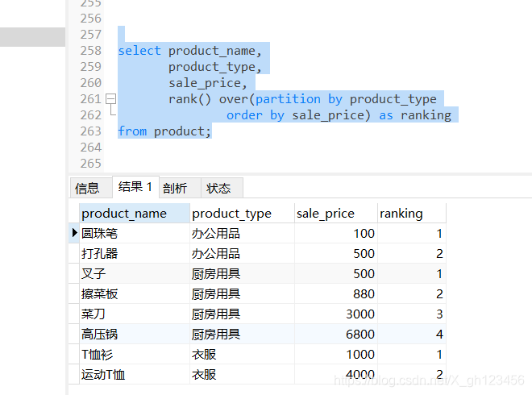This screenshot has width=532, height=395.
Task: Click line number 263 in the gutter
Action: 90,131
